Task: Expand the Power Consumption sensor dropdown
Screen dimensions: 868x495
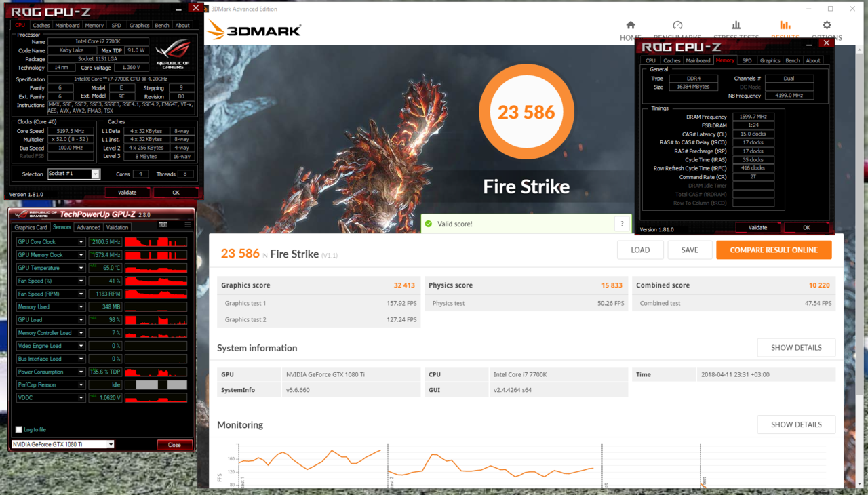Action: click(81, 372)
